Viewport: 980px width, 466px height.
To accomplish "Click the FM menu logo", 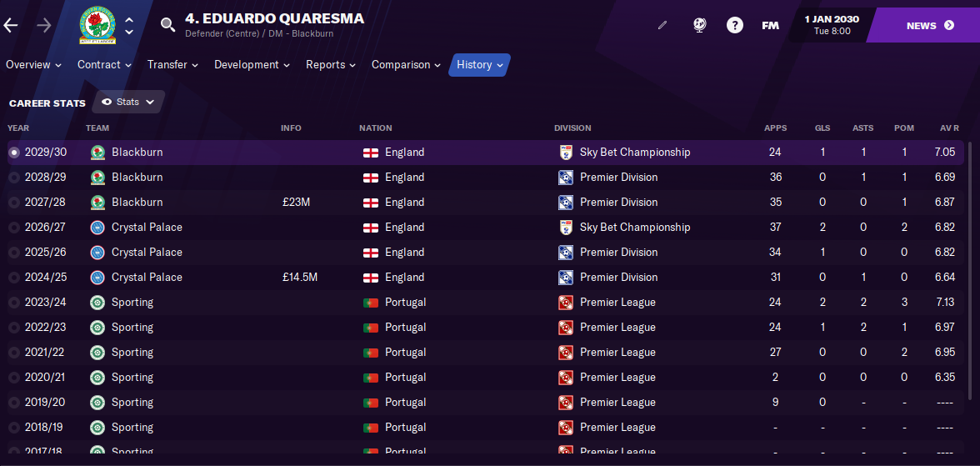I will 770,26.
